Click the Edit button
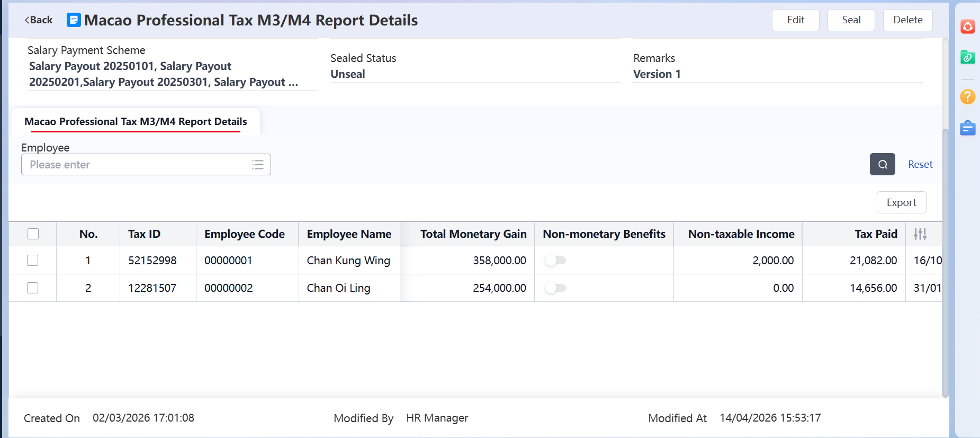The image size is (980, 438). pos(795,20)
